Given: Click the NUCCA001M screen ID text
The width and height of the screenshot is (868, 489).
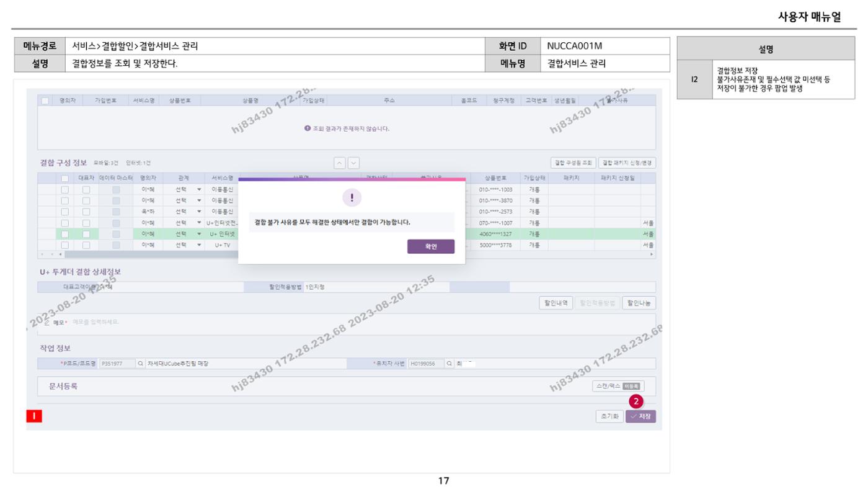Looking at the screenshot, I should [574, 46].
